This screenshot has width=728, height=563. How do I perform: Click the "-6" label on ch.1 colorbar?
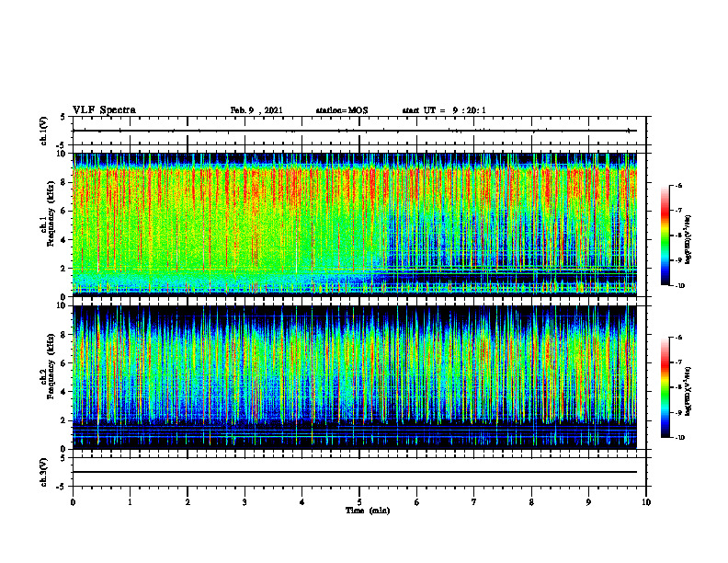click(678, 186)
